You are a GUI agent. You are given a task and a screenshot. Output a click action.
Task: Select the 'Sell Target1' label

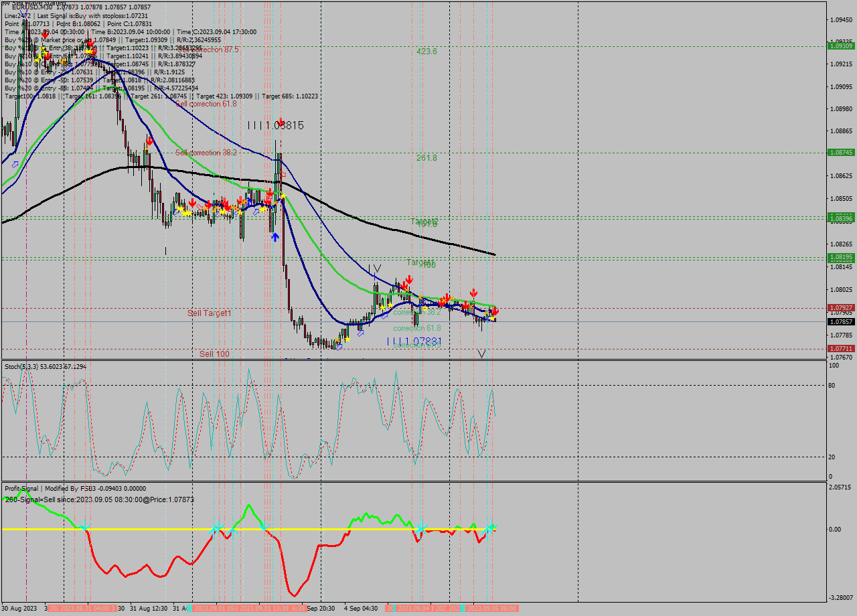click(x=210, y=313)
